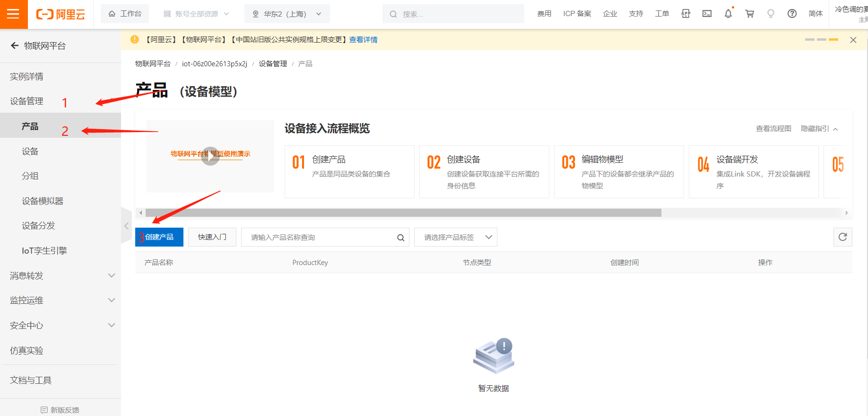Click the 快速入门 button

coord(212,237)
